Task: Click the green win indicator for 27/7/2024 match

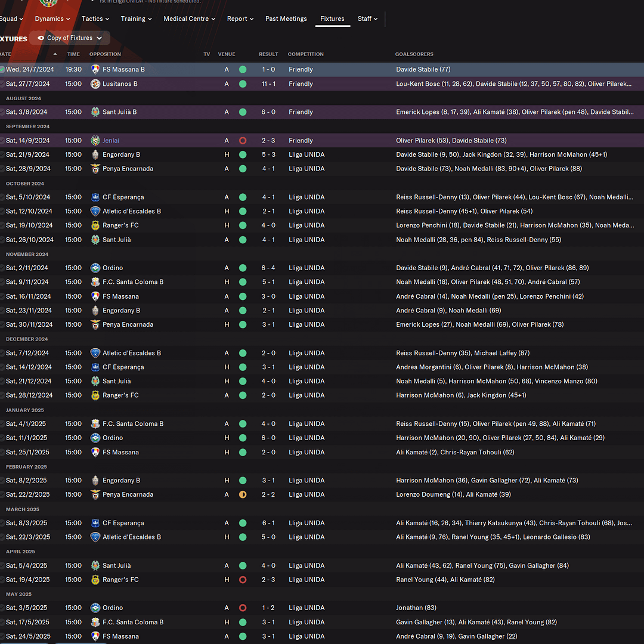Action: click(x=243, y=84)
